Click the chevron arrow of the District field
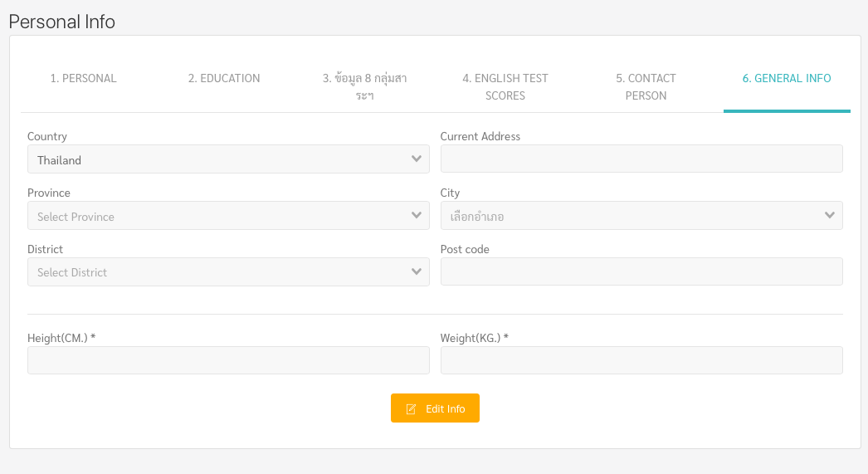Screen dimensions: 868x474 tap(417, 272)
